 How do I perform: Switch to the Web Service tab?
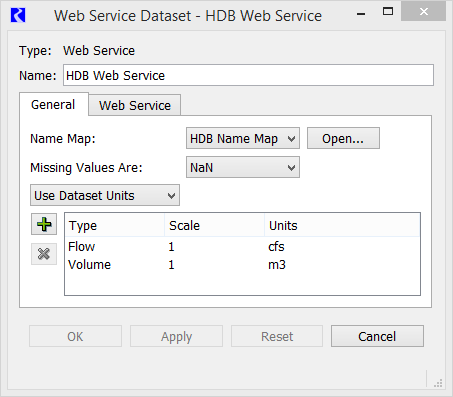click(135, 105)
